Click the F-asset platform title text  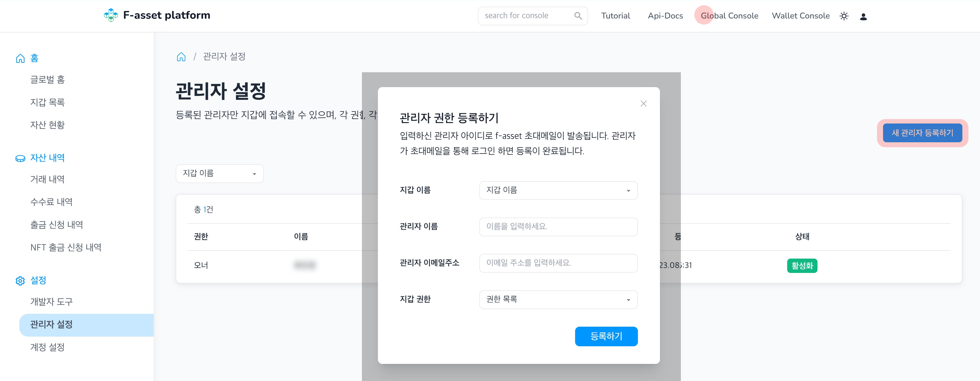(x=166, y=15)
